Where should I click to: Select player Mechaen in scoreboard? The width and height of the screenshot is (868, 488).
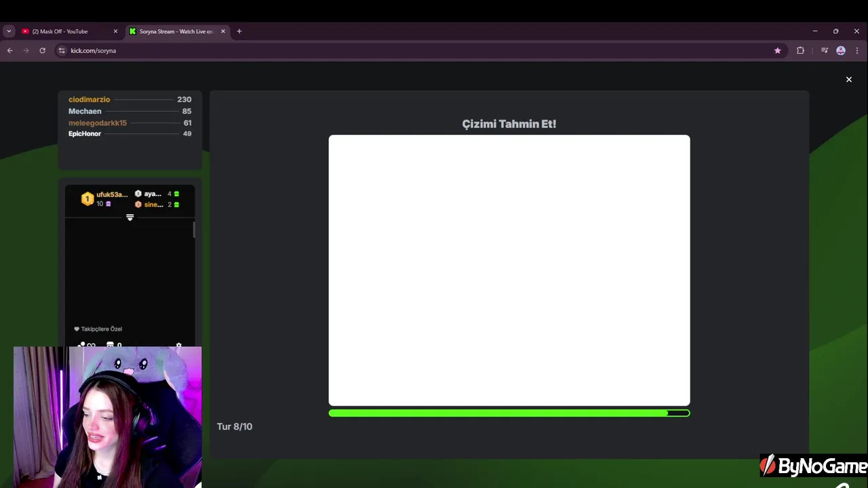click(x=85, y=111)
